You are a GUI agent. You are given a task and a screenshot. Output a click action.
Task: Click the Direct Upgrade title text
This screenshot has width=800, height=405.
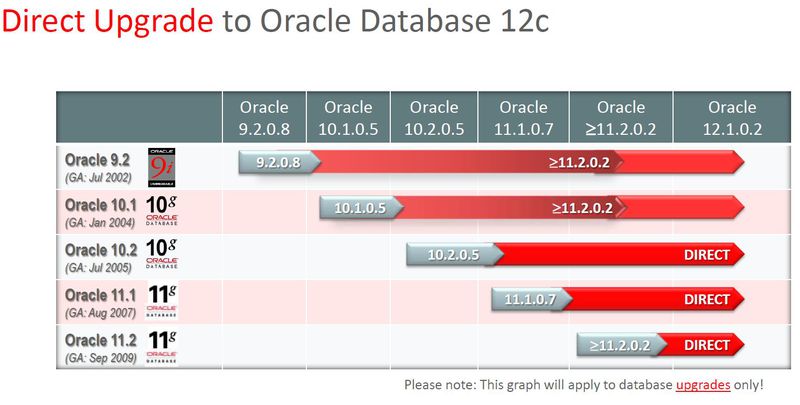108,21
